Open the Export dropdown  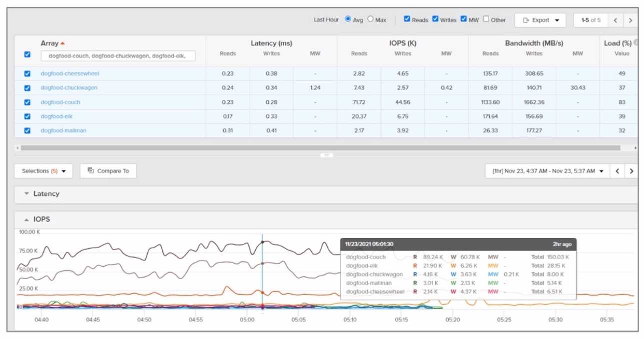540,20
